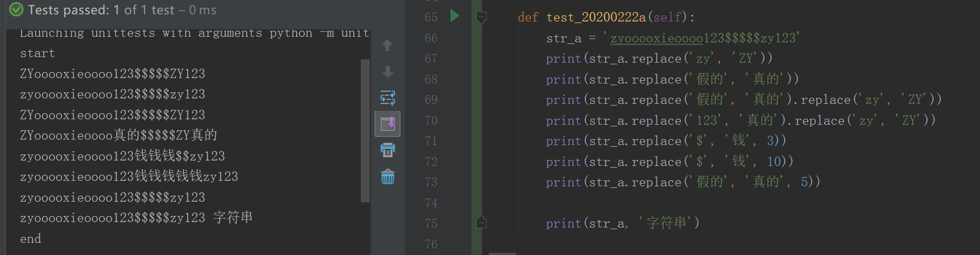This screenshot has height=255, width=980.
Task: Click the line 70 code replacing '123' with '真的'
Action: click(x=741, y=120)
